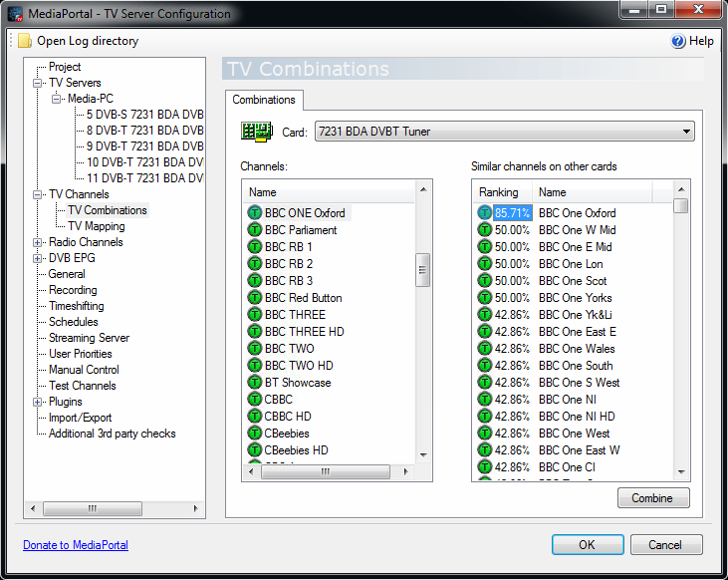This screenshot has width=728, height=580.
Task: Click the blue Help question-mark icon
Action: tap(678, 41)
